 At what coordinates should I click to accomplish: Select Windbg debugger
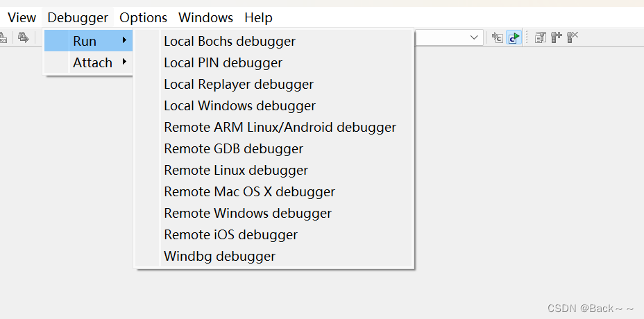273,256
